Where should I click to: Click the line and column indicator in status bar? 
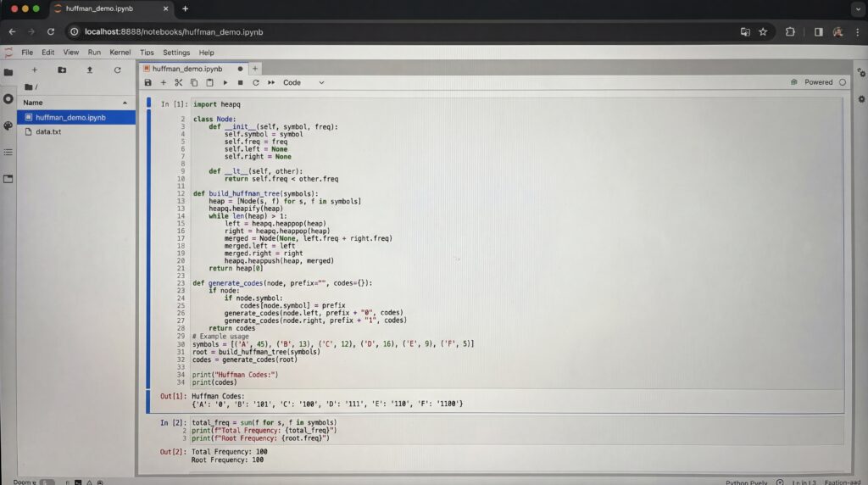pos(804,482)
